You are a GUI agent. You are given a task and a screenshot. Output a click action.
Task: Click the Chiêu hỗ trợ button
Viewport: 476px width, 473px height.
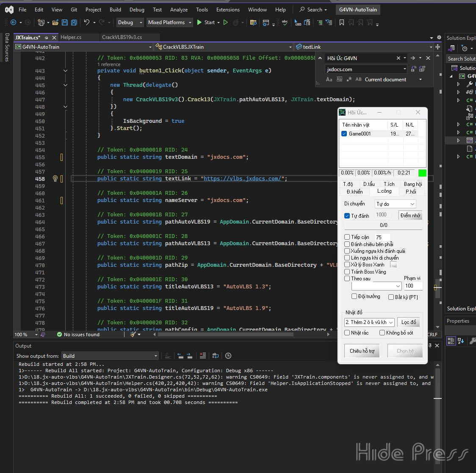(362, 351)
